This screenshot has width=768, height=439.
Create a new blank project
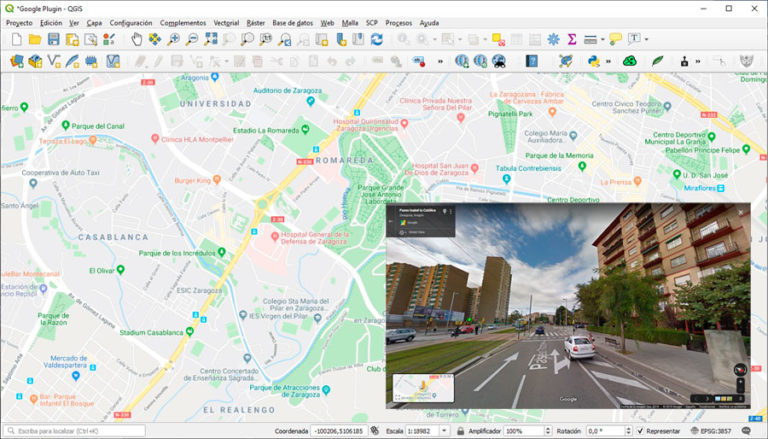coord(16,39)
